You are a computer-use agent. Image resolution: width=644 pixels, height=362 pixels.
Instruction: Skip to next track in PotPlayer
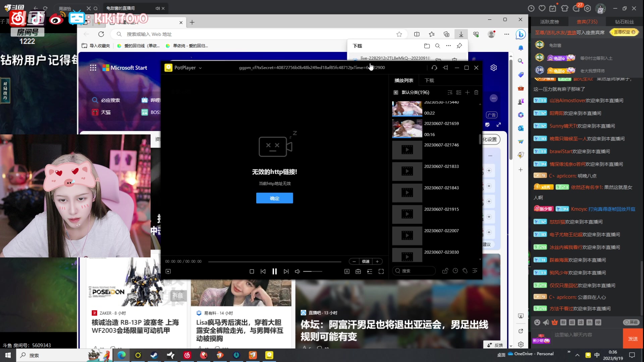pos(286,271)
